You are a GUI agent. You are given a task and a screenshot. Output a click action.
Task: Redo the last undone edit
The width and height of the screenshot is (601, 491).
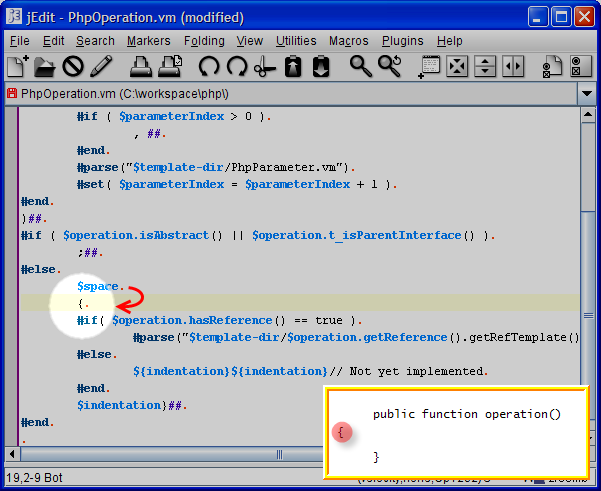[x=237, y=67]
